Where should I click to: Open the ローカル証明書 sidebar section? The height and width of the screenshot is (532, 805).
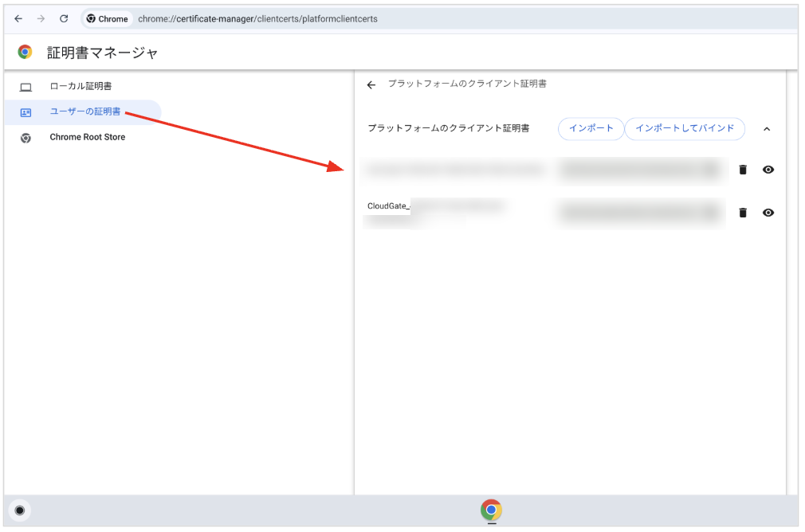tap(82, 87)
